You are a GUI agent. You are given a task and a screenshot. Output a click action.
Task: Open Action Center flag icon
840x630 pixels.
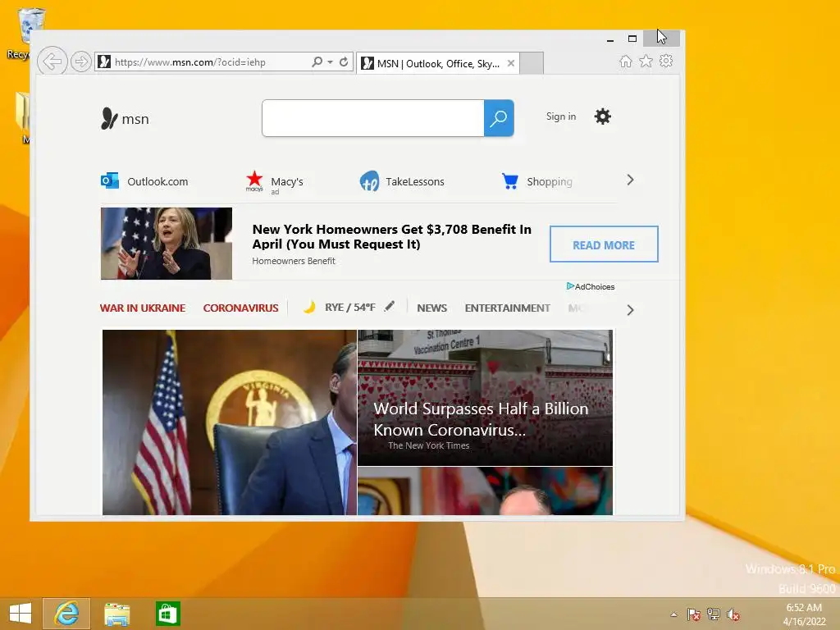pyautogui.click(x=694, y=614)
